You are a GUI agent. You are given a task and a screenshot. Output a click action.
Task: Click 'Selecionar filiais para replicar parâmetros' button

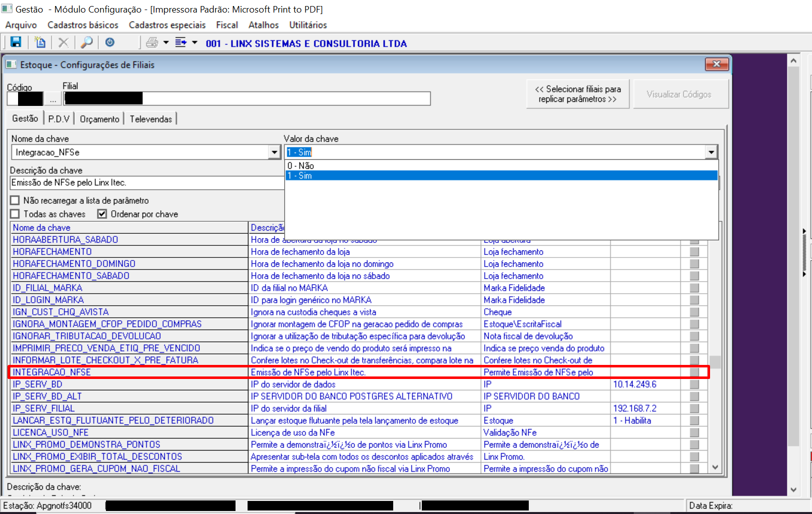[577, 94]
